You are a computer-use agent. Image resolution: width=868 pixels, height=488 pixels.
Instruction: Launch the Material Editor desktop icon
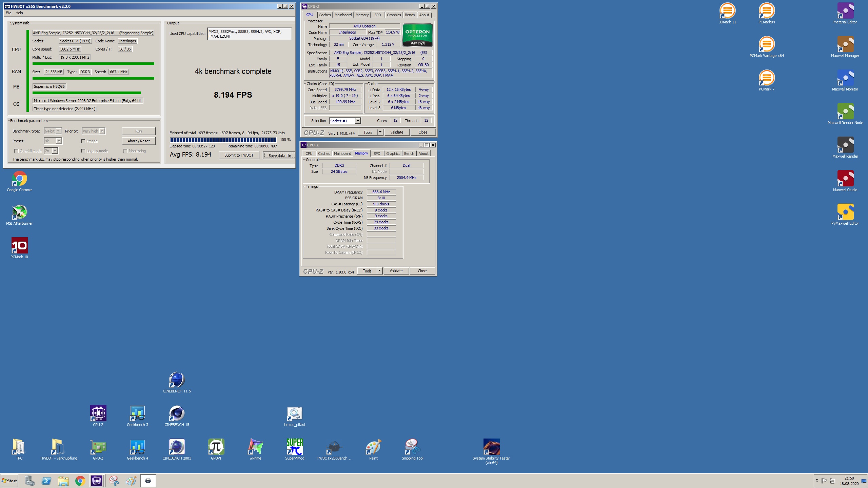coord(845,14)
